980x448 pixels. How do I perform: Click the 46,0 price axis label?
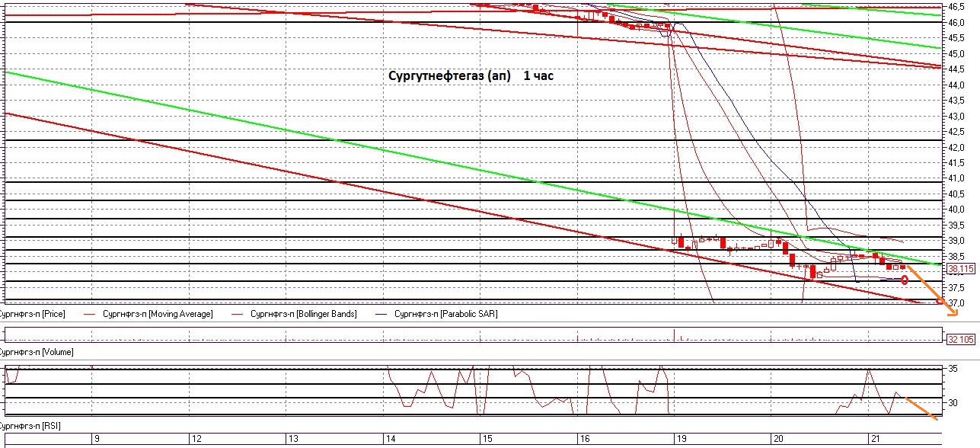956,22
